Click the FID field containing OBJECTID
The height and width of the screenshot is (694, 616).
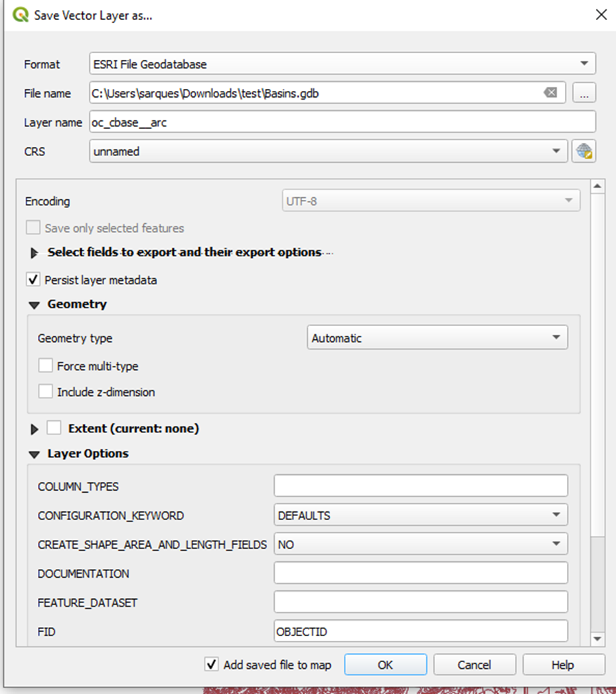[x=420, y=631]
